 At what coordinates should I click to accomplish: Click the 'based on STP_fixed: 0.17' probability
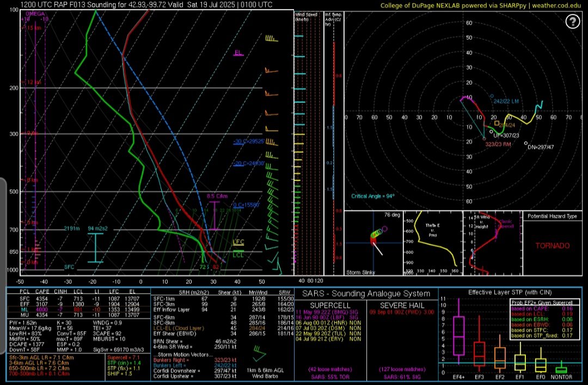(542, 336)
